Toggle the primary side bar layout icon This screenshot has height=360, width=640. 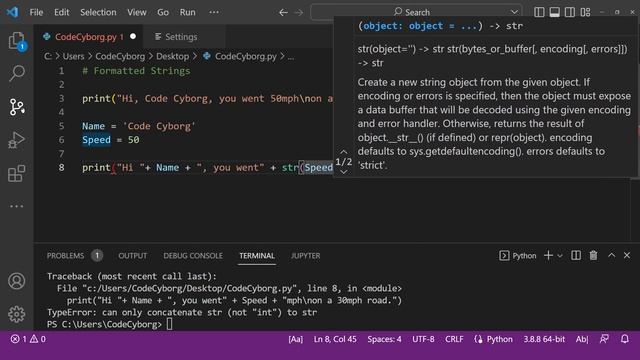click(x=539, y=12)
